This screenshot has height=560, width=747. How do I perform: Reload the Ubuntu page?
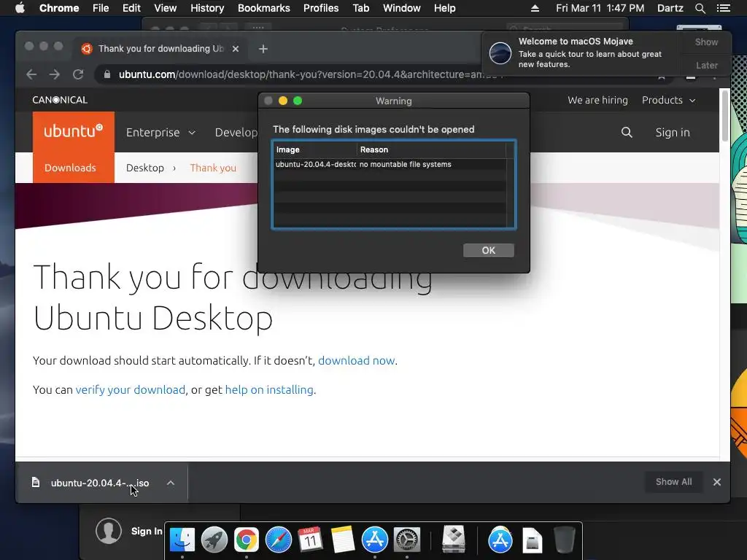[78, 74]
